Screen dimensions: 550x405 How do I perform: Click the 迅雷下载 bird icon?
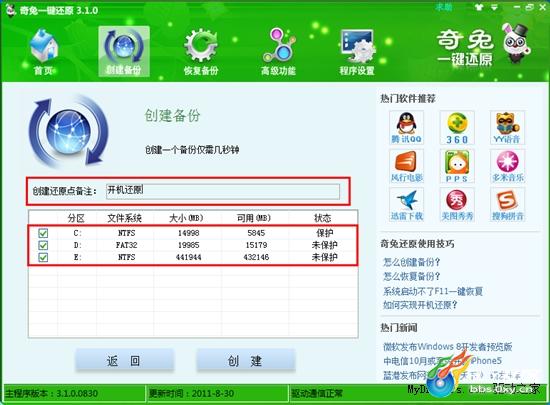point(407,204)
